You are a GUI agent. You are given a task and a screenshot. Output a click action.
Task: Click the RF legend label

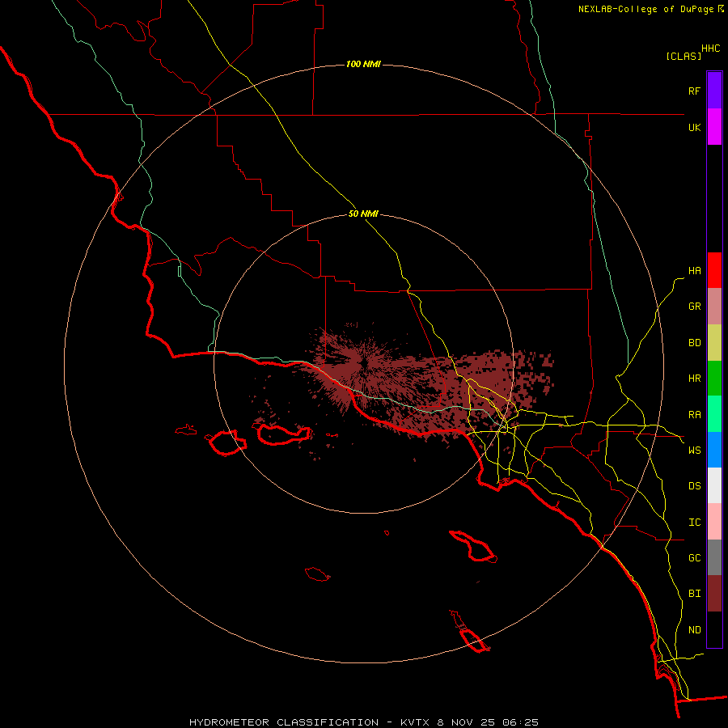(x=694, y=91)
